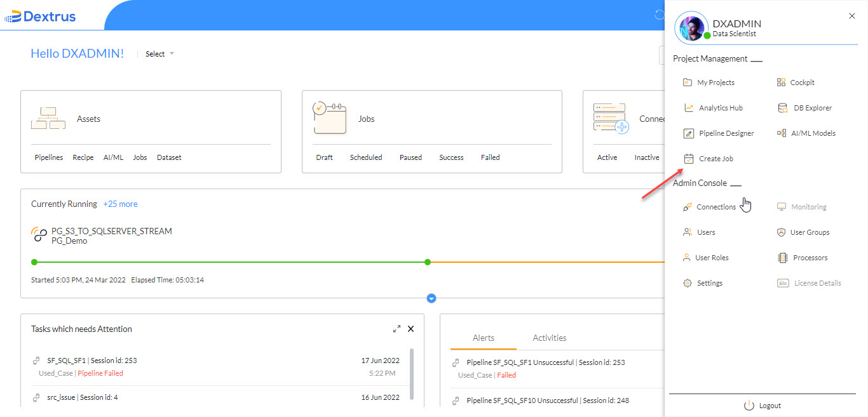This screenshot has height=417, width=868.
Task: Filter Connections by Inactive
Action: tap(647, 157)
